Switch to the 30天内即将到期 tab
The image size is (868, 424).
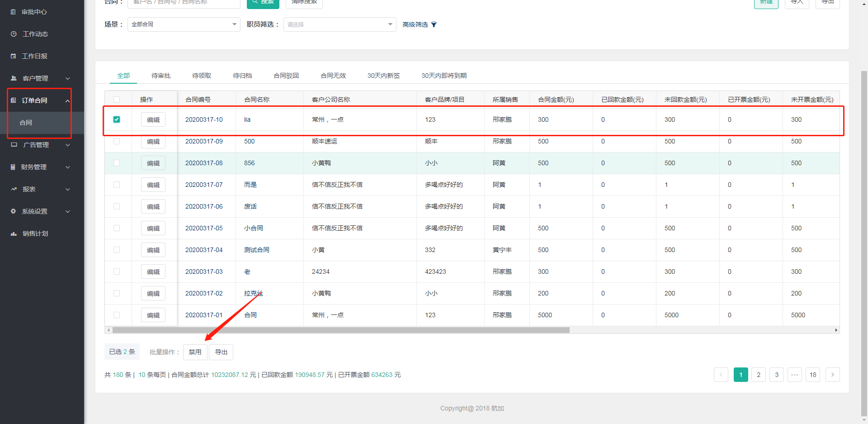444,76
